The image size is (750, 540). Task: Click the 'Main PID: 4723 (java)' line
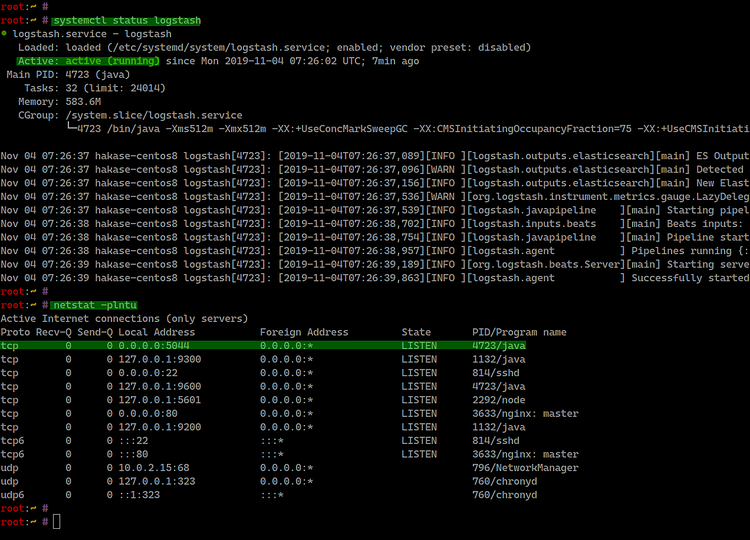pos(68,75)
